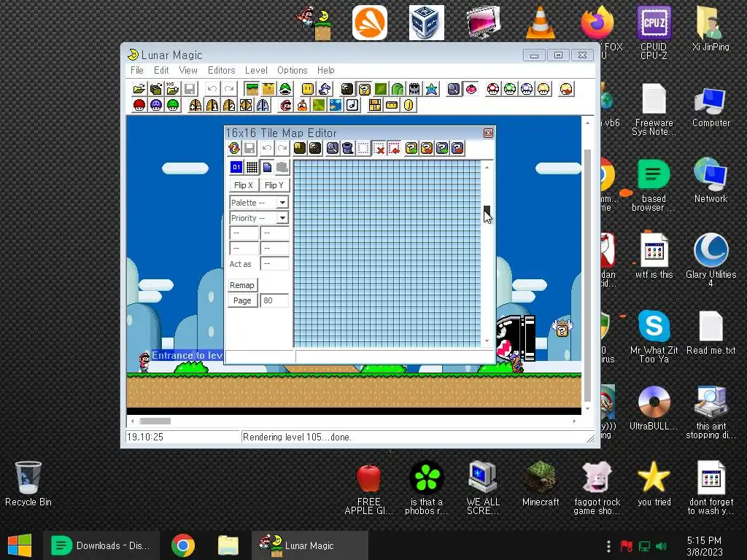Close the 16x16 Tile Map Editor window
The height and width of the screenshot is (560, 747).
pyautogui.click(x=488, y=133)
